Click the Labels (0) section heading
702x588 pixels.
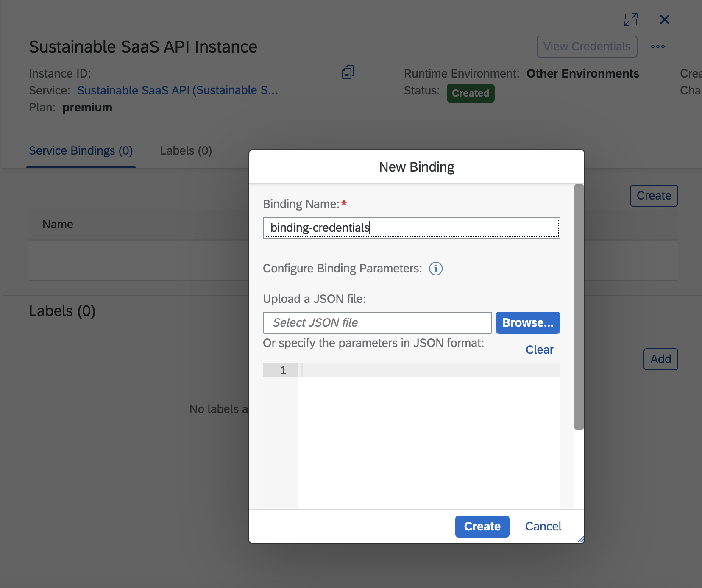[62, 311]
